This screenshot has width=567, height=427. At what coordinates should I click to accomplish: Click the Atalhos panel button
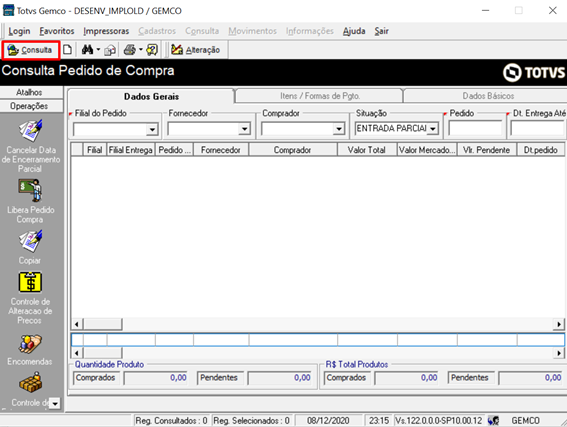tap(29, 92)
